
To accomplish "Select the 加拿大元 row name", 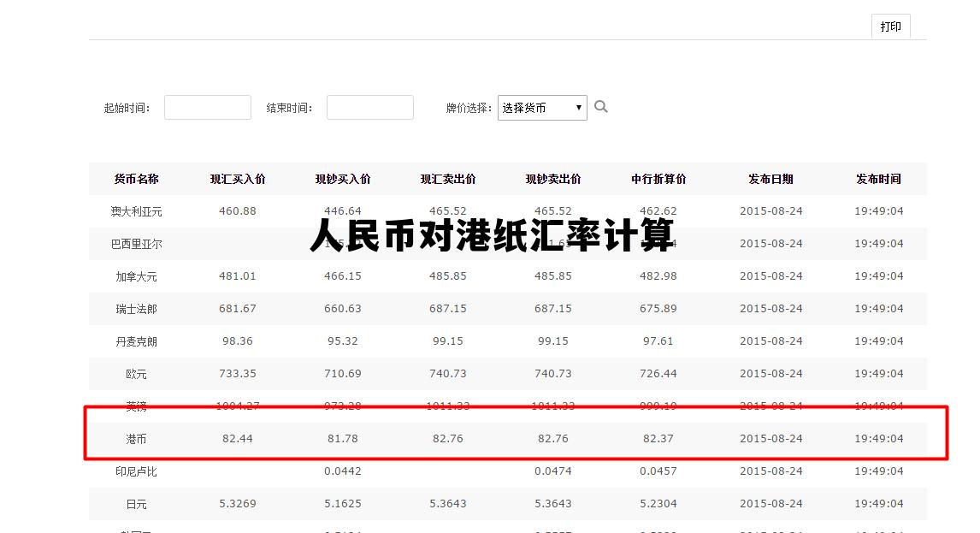I will tap(137, 276).
